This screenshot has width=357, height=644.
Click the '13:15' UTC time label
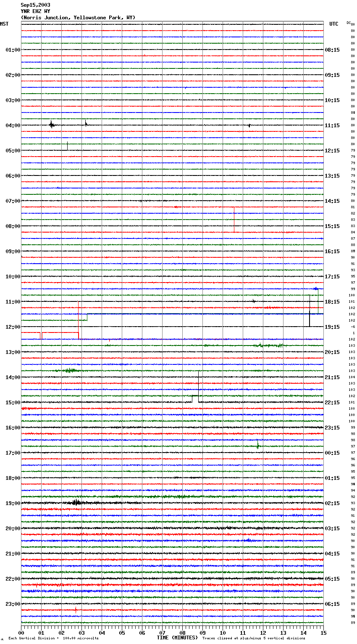coord(332,176)
